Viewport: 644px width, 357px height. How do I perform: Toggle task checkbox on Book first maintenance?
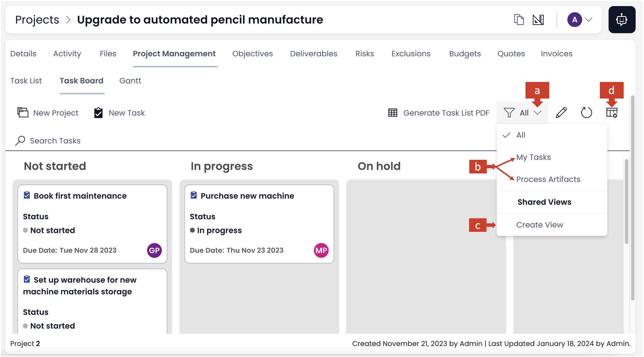27,195
